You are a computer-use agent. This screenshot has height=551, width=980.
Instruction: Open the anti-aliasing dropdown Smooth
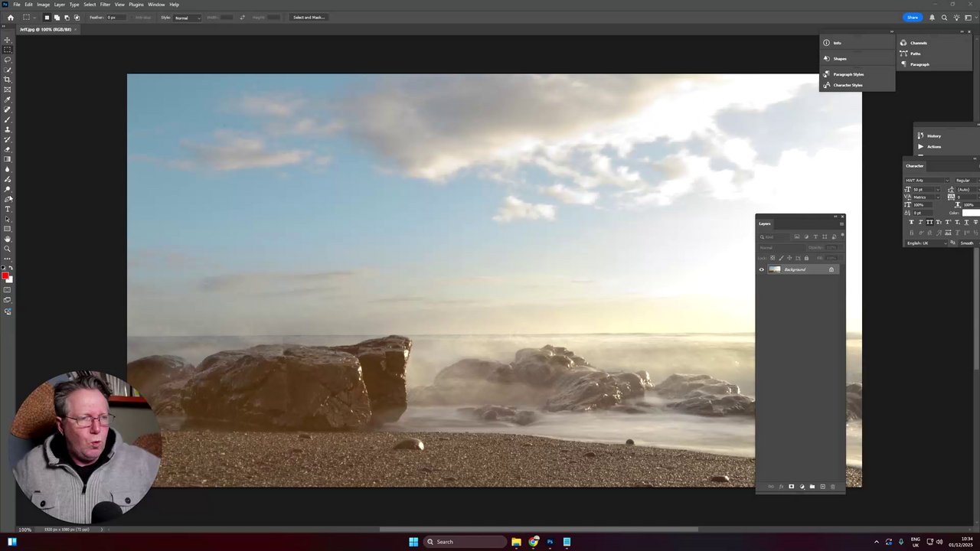pos(969,243)
